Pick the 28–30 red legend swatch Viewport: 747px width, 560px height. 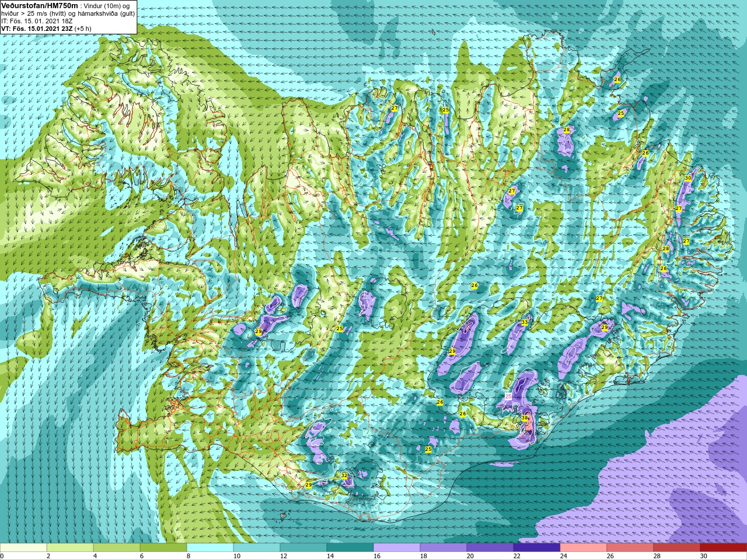(x=677, y=548)
